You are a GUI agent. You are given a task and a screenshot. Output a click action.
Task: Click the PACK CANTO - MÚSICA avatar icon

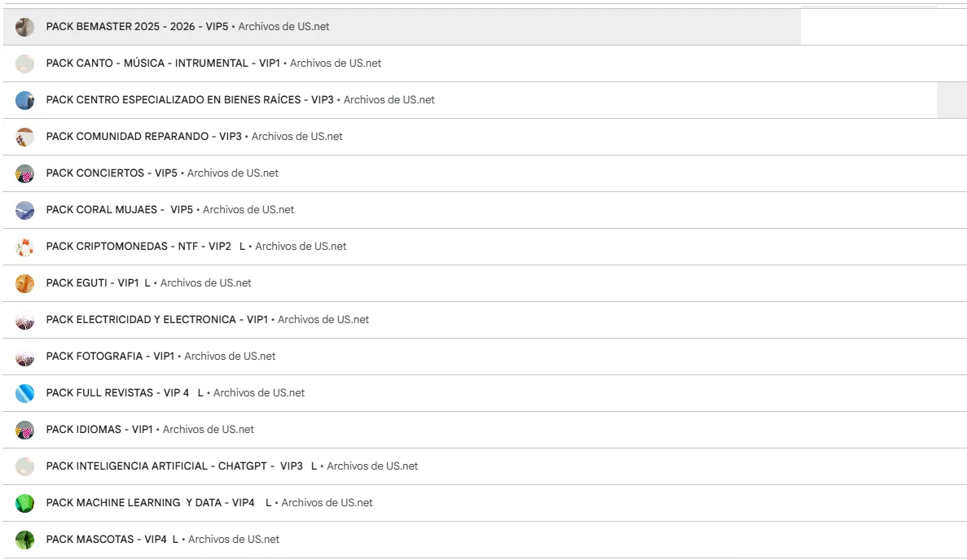(x=24, y=63)
